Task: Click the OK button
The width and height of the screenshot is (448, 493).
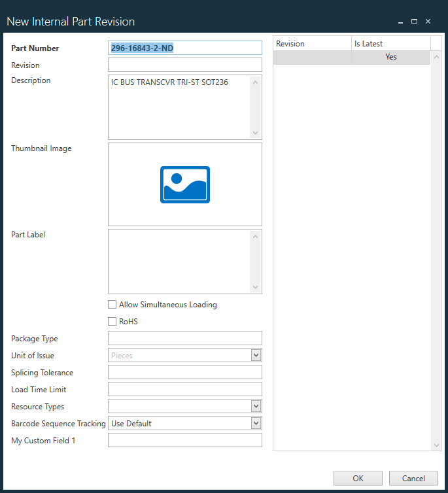Action: [x=358, y=478]
